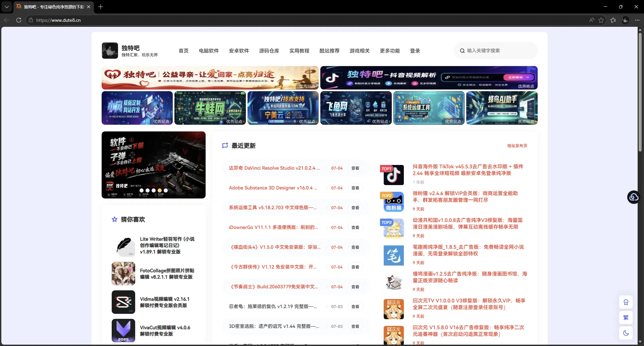644x346 pixels.
Task: Reload the page with refresh icon
Action: (x=19, y=20)
